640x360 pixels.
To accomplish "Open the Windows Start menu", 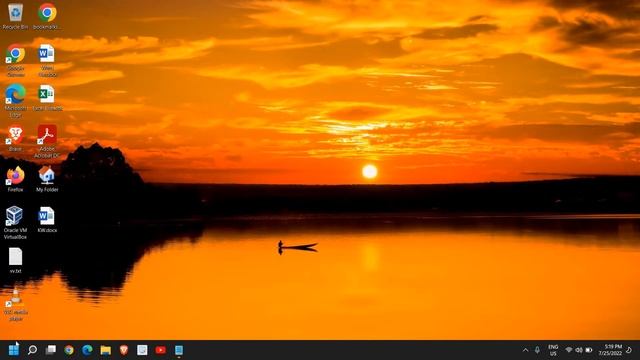I will pyautogui.click(x=13, y=350).
